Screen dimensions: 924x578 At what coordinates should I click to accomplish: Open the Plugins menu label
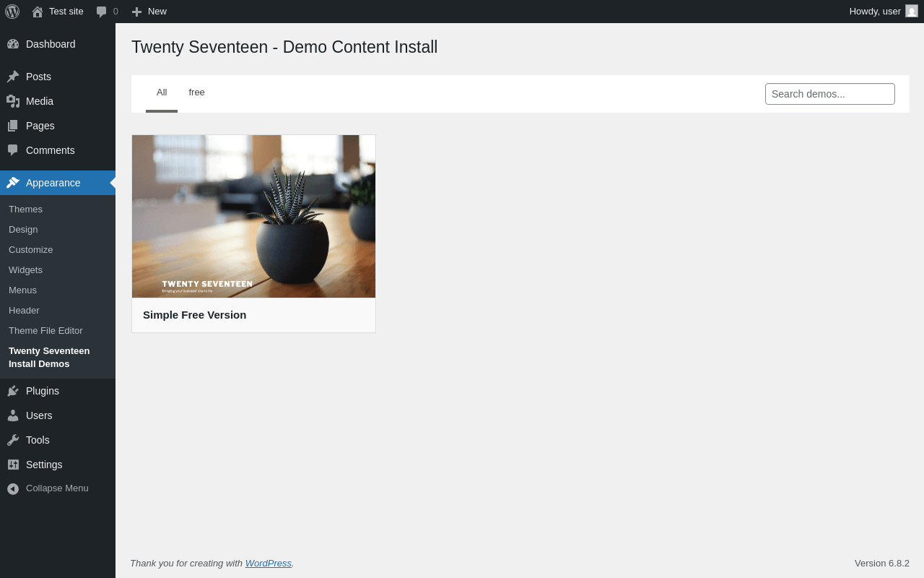43,391
